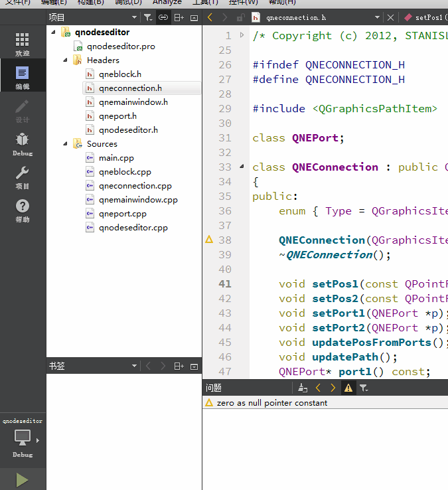Open the Welcome mode icon

point(23,44)
